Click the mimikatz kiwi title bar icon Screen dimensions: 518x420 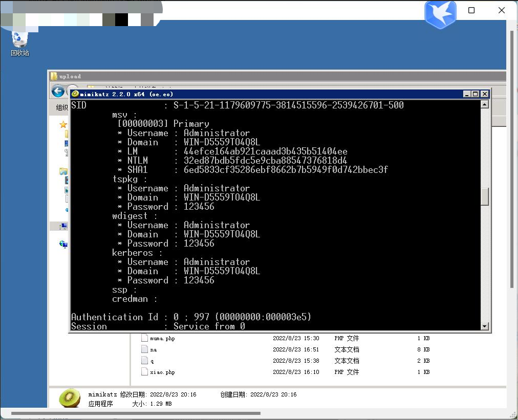click(75, 94)
